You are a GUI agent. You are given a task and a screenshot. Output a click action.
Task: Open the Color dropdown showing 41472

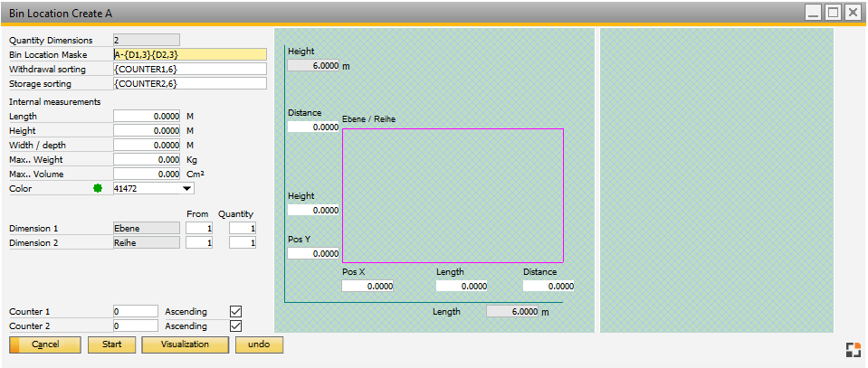187,189
